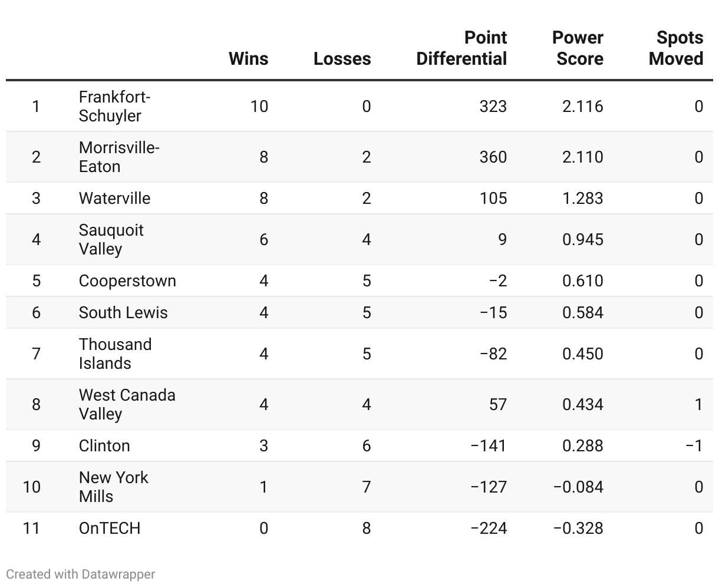
Task: Select the Thousand Islands team name
Action: (115, 354)
